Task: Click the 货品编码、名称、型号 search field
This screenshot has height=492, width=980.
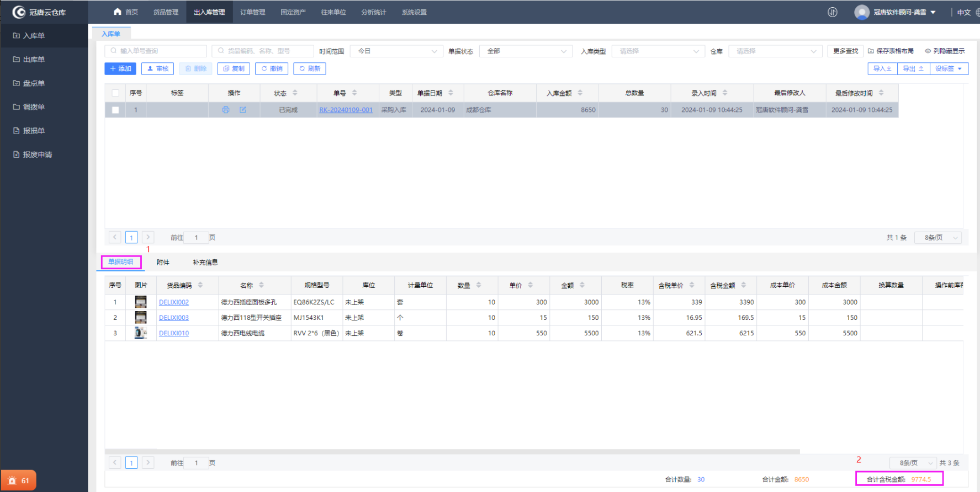Action: pyautogui.click(x=263, y=51)
